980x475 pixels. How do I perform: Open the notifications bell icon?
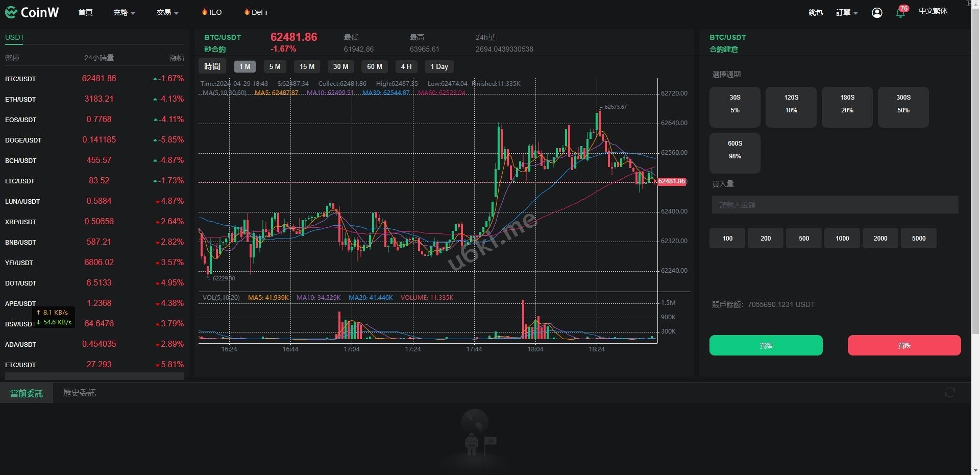[900, 13]
